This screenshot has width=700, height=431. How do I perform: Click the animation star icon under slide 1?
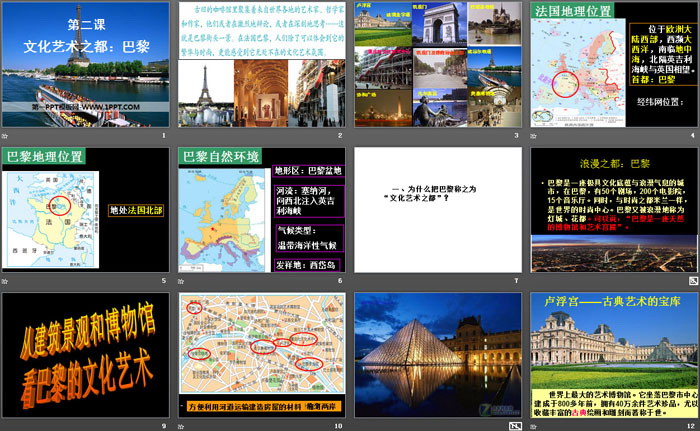coord(6,135)
